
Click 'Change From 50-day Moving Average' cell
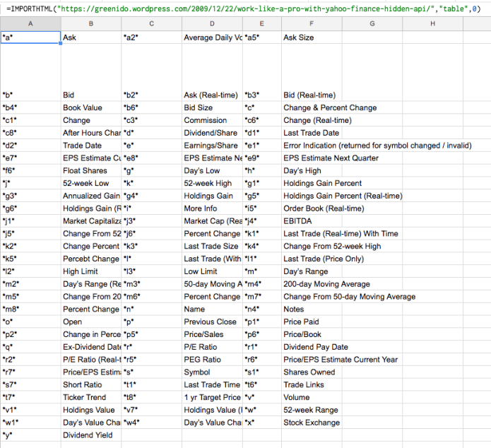point(350,296)
